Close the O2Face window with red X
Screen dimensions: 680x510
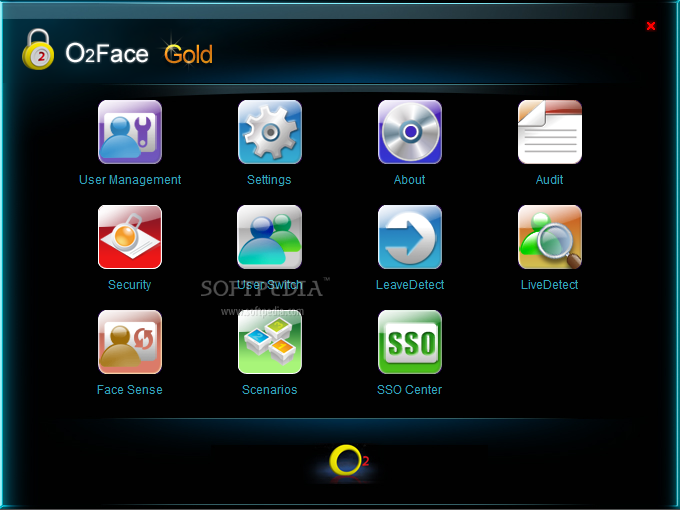click(651, 26)
